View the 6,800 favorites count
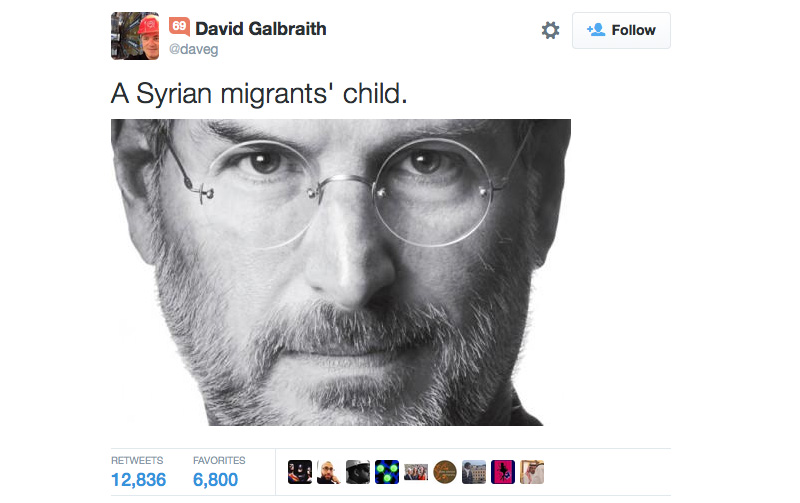800x503 pixels. click(x=215, y=480)
